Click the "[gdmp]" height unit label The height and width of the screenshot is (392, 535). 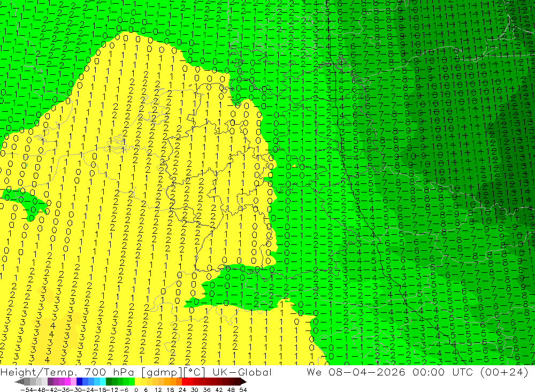click(x=160, y=372)
